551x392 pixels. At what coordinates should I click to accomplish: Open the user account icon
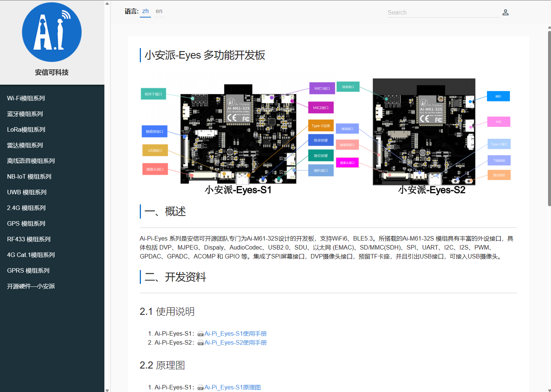point(506,12)
